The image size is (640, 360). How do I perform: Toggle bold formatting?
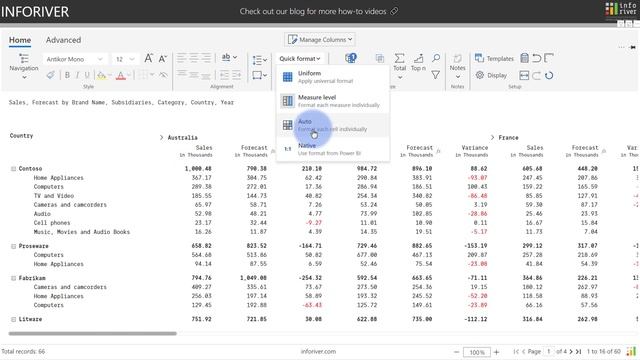67,75
